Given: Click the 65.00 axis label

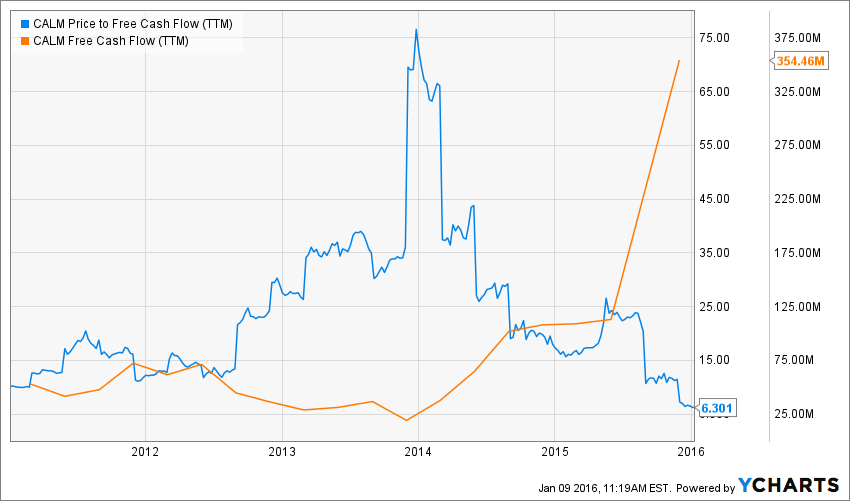Looking at the screenshot, I should click(x=715, y=92).
